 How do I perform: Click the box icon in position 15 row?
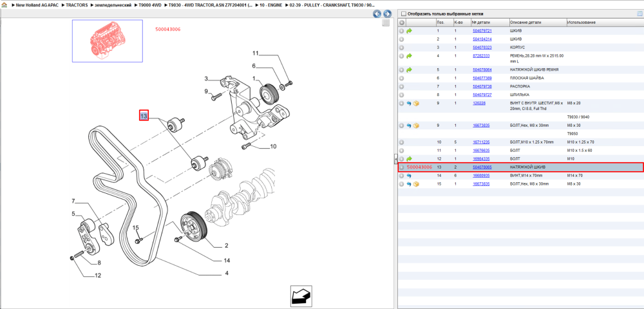(416, 184)
